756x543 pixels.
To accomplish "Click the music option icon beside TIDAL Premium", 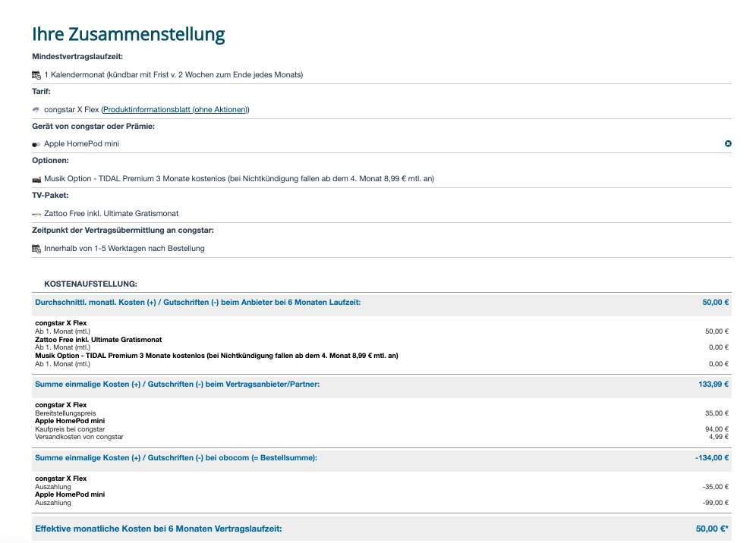I will click(x=36, y=179).
